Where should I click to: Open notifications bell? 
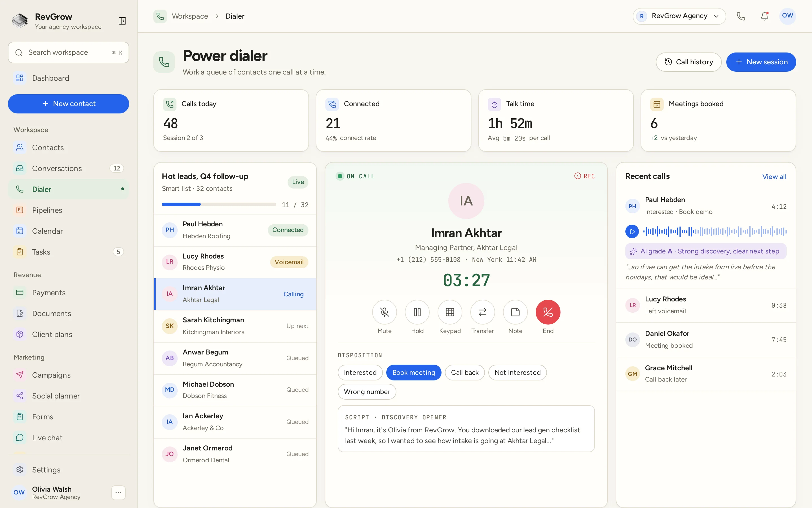764,16
